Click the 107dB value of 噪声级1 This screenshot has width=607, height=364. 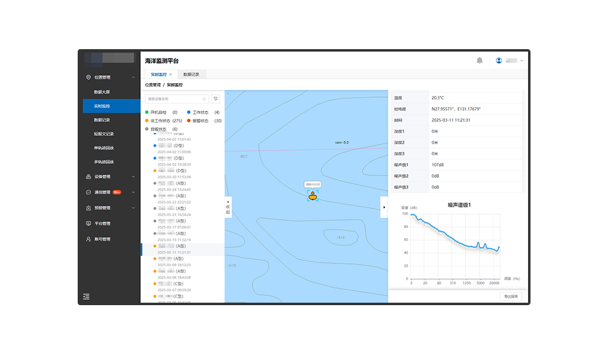click(438, 165)
